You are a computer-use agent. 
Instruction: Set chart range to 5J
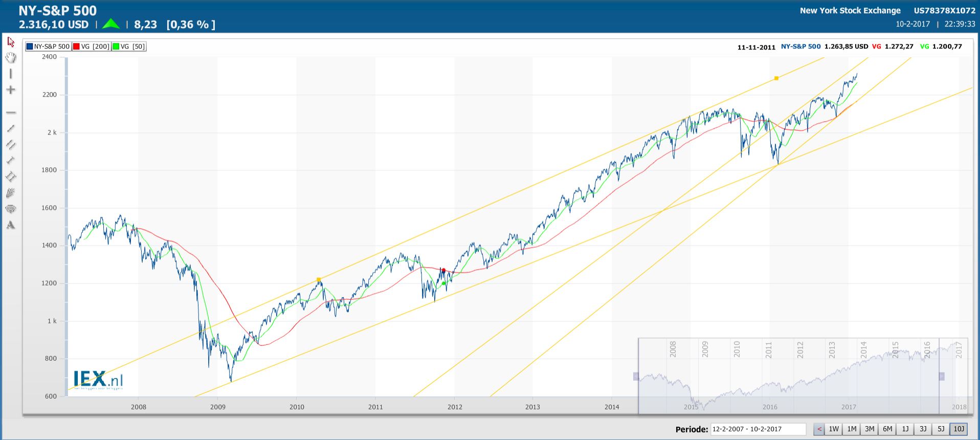[x=941, y=429]
